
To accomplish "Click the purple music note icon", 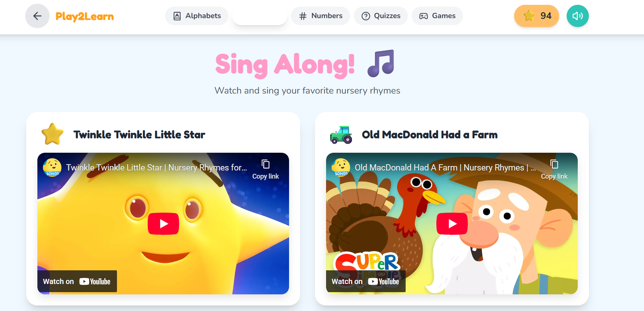I will (x=381, y=63).
